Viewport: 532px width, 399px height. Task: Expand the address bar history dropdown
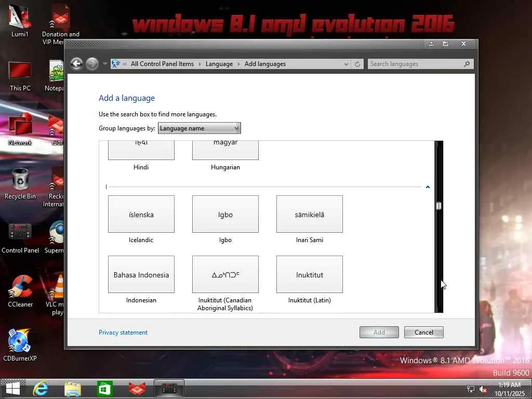345,64
